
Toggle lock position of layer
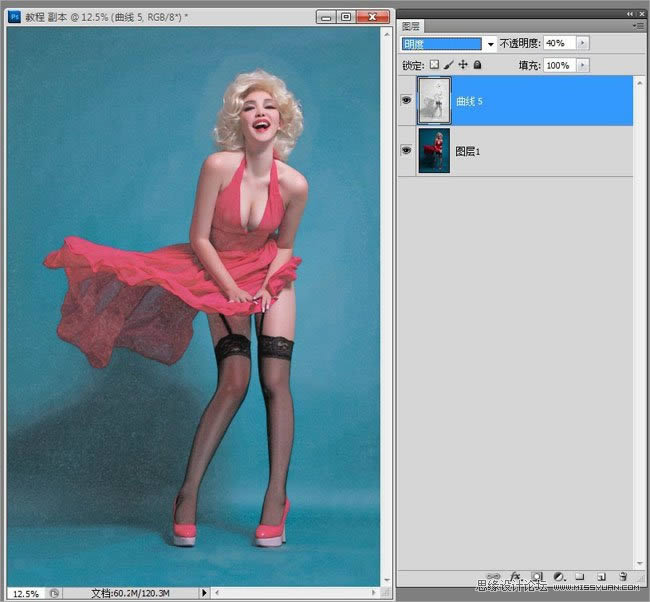tap(463, 65)
